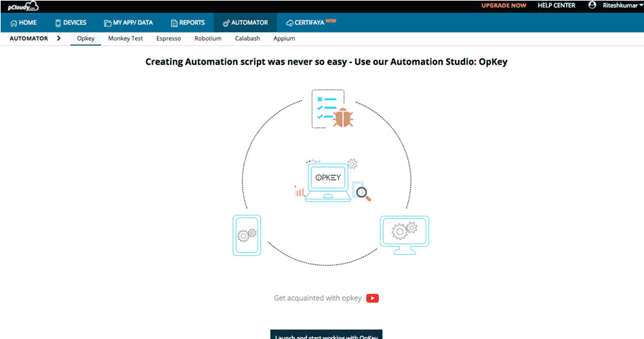Click the small gear above the laptop
644x339 pixels.
tap(353, 163)
